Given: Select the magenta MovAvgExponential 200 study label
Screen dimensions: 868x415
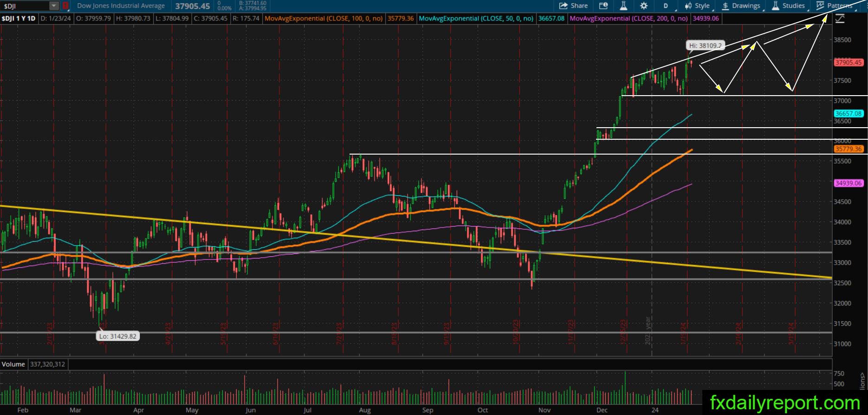Looking at the screenshot, I should 628,19.
